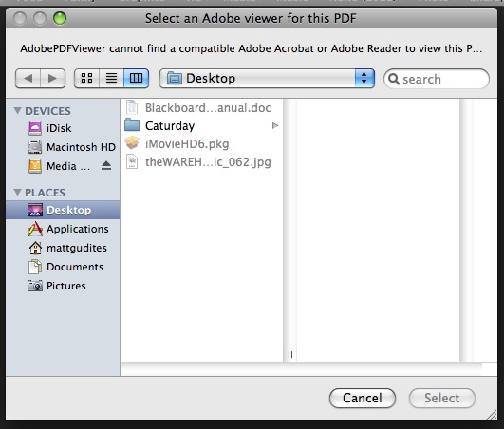Collapse the DEVICES section
Screen dimensions: 504x429
[x=17, y=111]
